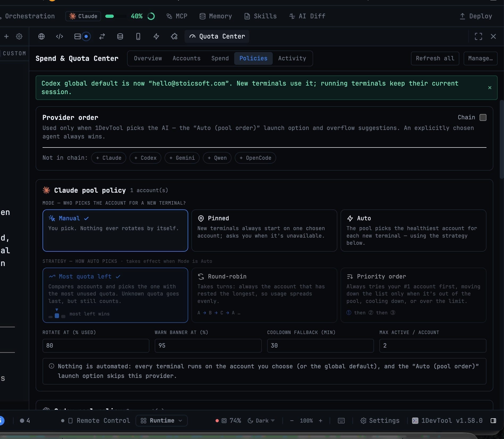Add Codex to the provider chain
This screenshot has width=504, height=439.
[x=145, y=158]
